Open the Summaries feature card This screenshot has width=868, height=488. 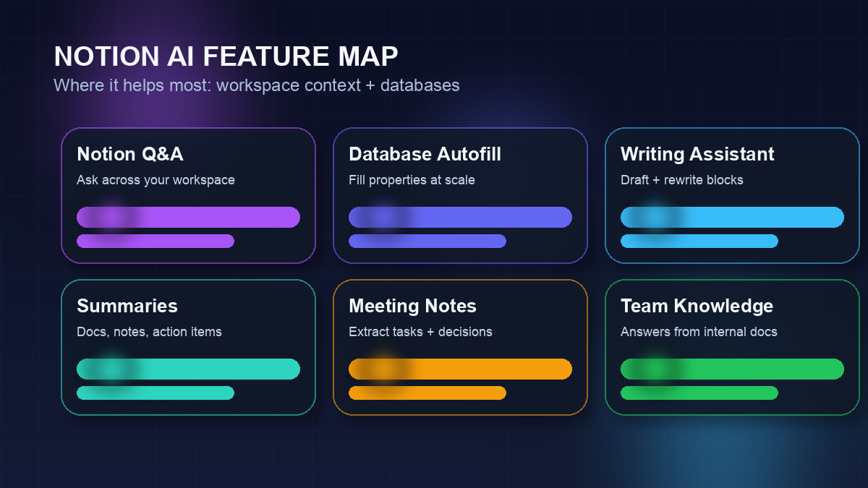[188, 347]
